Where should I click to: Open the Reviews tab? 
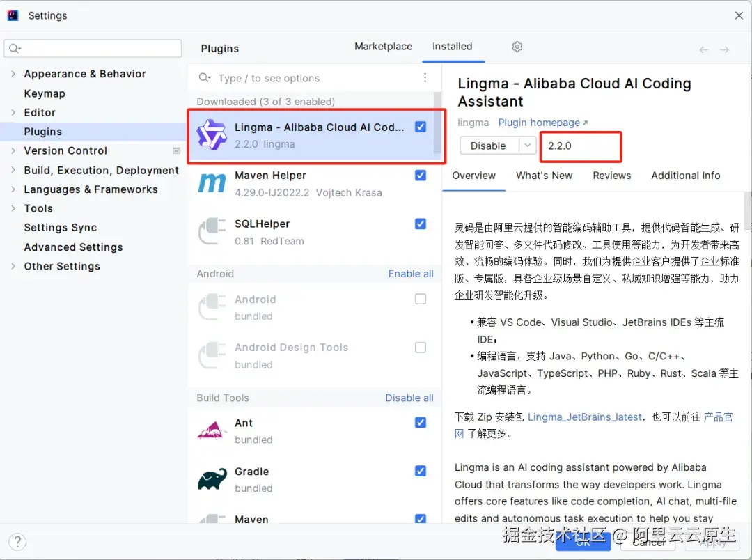pos(612,176)
